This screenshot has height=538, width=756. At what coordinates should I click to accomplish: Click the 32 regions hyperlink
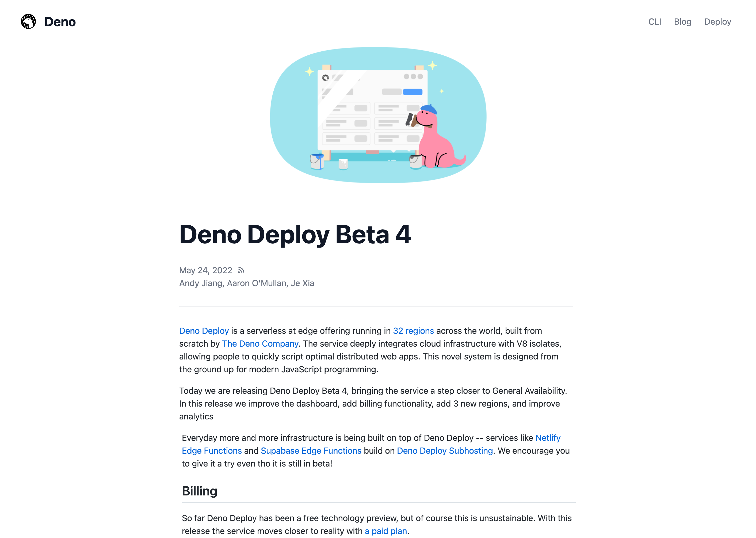click(413, 331)
